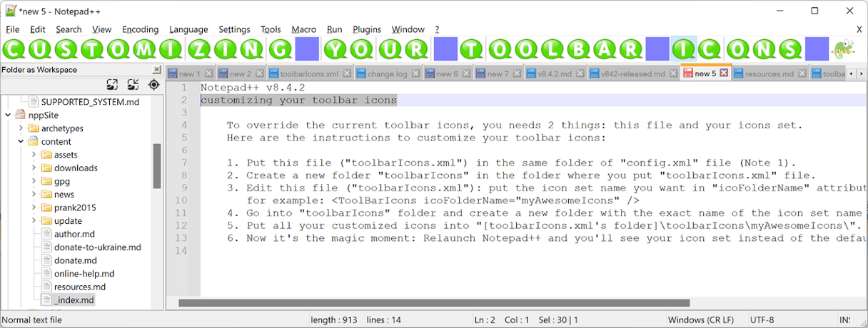Click the O icon in the YOUR word

point(362,49)
